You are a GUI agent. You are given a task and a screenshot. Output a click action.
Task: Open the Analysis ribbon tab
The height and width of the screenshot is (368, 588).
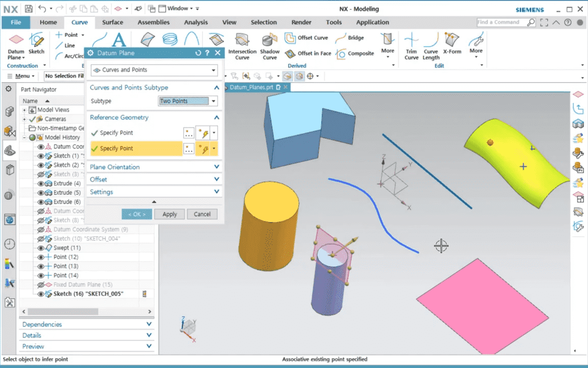coord(196,23)
